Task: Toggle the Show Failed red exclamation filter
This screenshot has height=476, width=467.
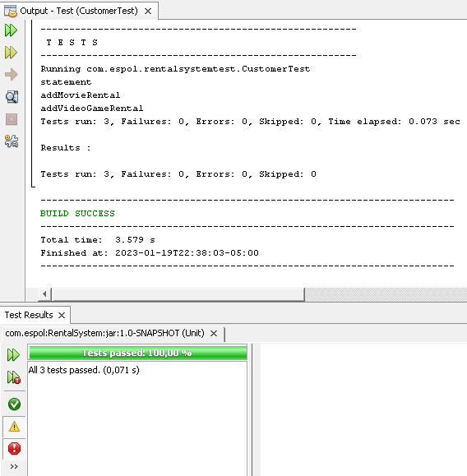Action: point(14,448)
